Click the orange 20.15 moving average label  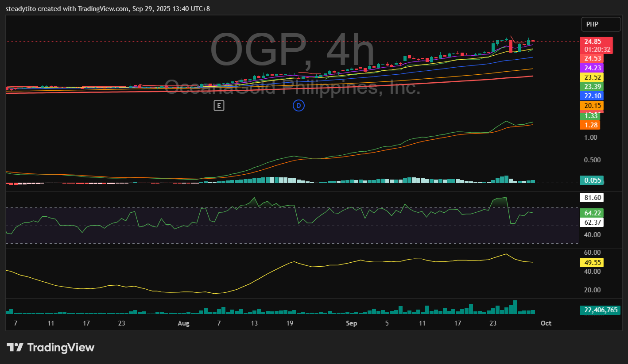591,105
